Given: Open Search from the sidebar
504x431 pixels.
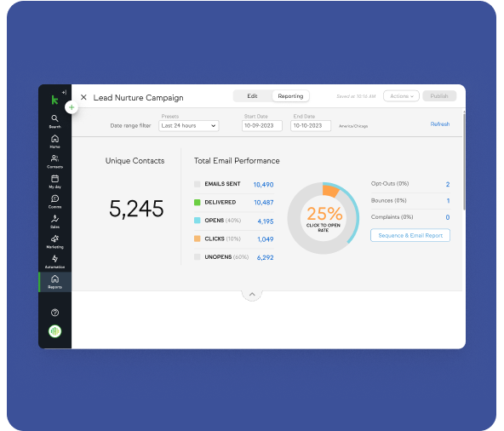Looking at the screenshot, I should click(x=55, y=121).
